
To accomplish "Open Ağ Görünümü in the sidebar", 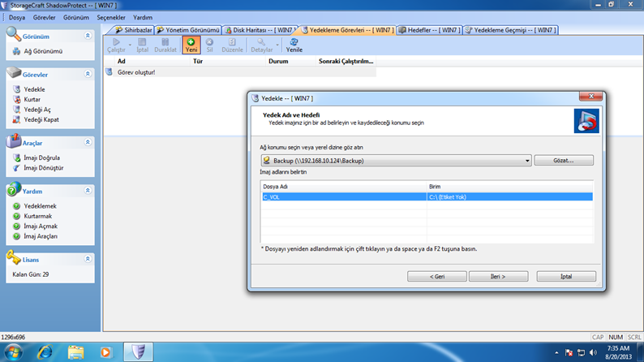I will click(43, 51).
